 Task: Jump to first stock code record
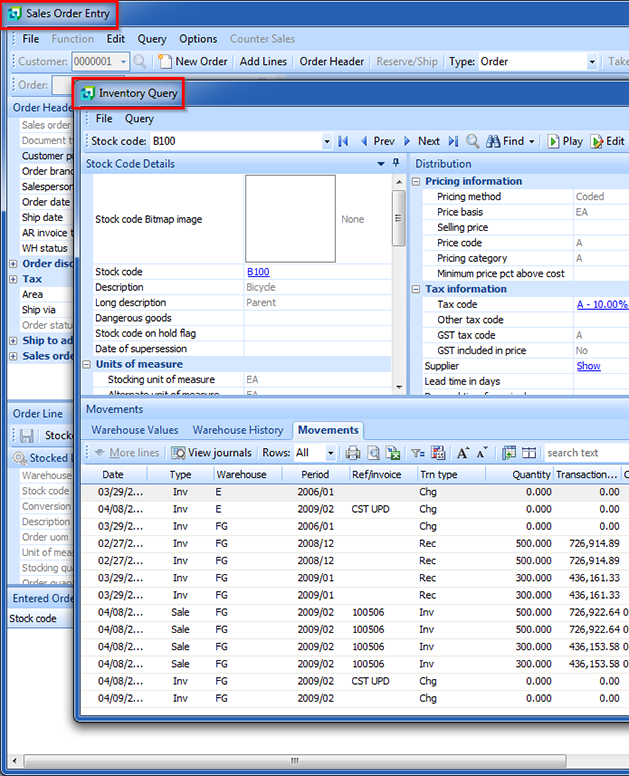click(x=343, y=142)
